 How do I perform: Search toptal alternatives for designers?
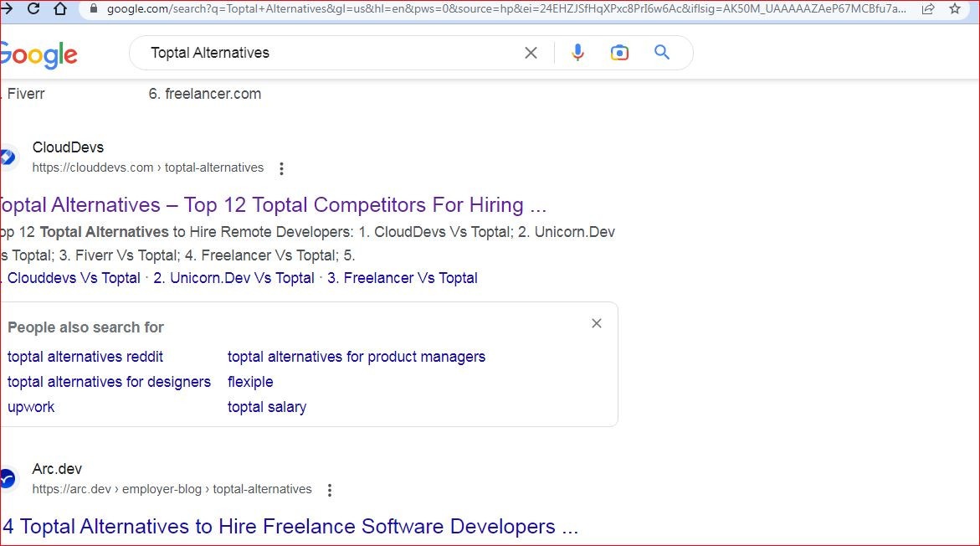[x=110, y=382]
